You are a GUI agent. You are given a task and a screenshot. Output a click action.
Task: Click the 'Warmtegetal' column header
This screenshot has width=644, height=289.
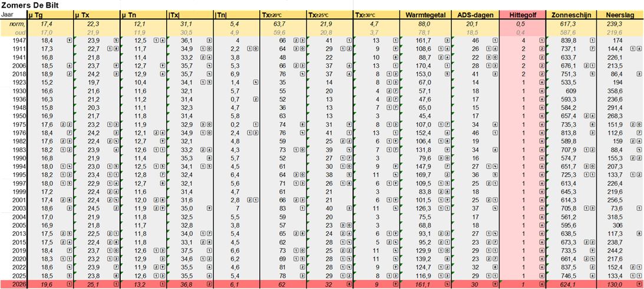click(425, 15)
